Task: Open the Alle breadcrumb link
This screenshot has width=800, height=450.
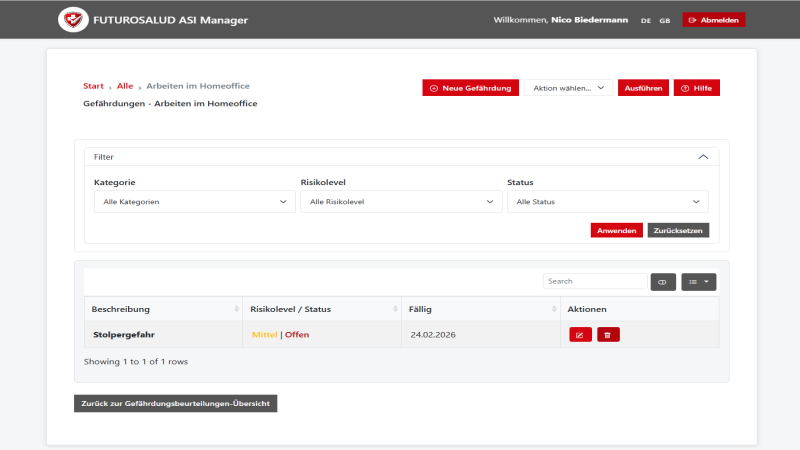Action: [x=125, y=86]
